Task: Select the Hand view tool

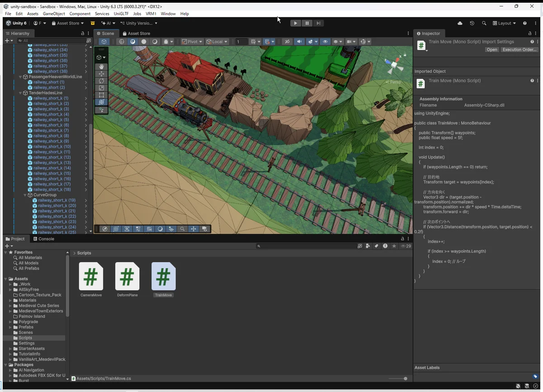Action: click(x=101, y=66)
